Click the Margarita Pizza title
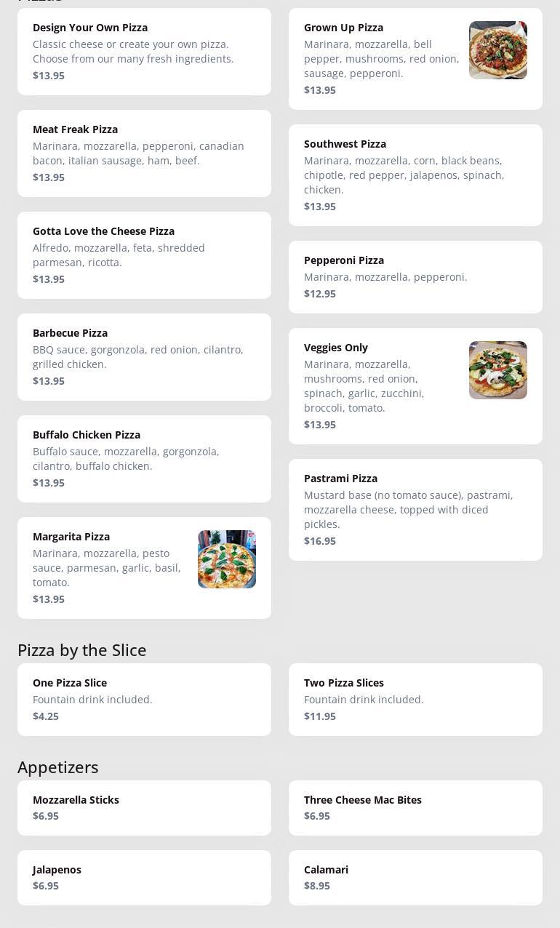 [71, 537]
